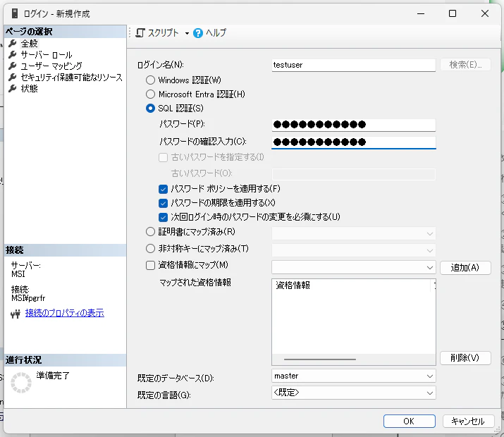The image size is (504, 437).
Task: Maximize the ログイン - 新規作成 window
Action: (x=453, y=13)
